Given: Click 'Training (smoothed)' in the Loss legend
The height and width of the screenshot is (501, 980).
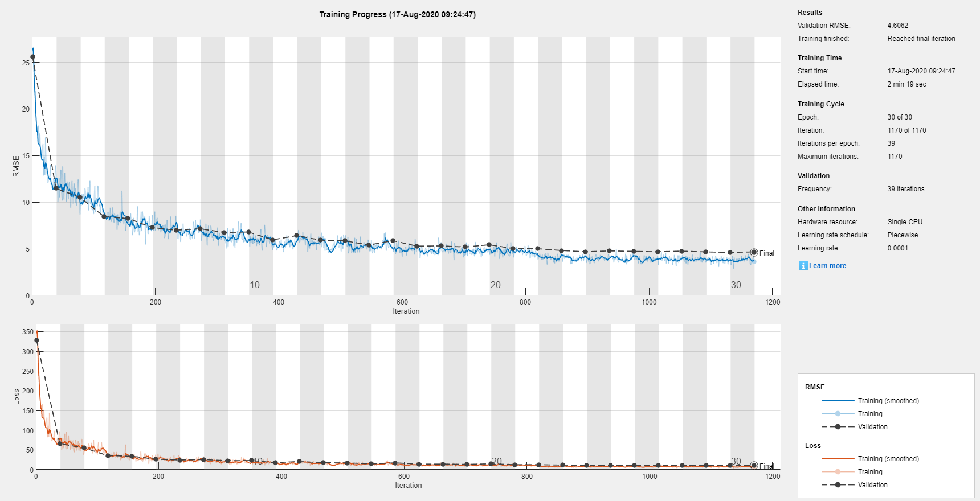Looking at the screenshot, I should click(888, 459).
